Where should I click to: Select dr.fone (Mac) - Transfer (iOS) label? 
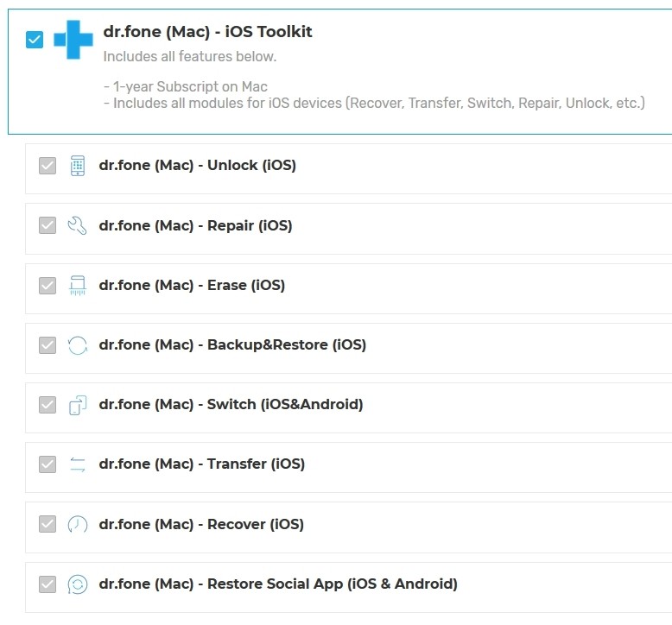pyautogui.click(x=202, y=464)
